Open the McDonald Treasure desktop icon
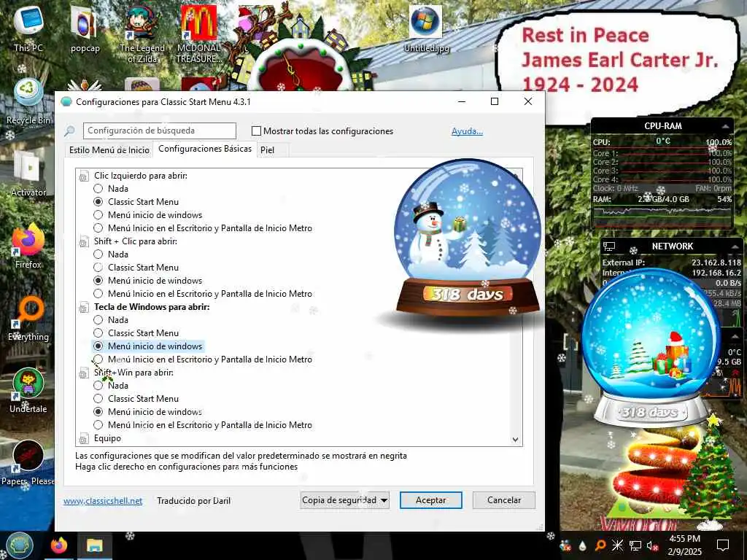Viewport: 747px width, 560px height. (x=199, y=34)
